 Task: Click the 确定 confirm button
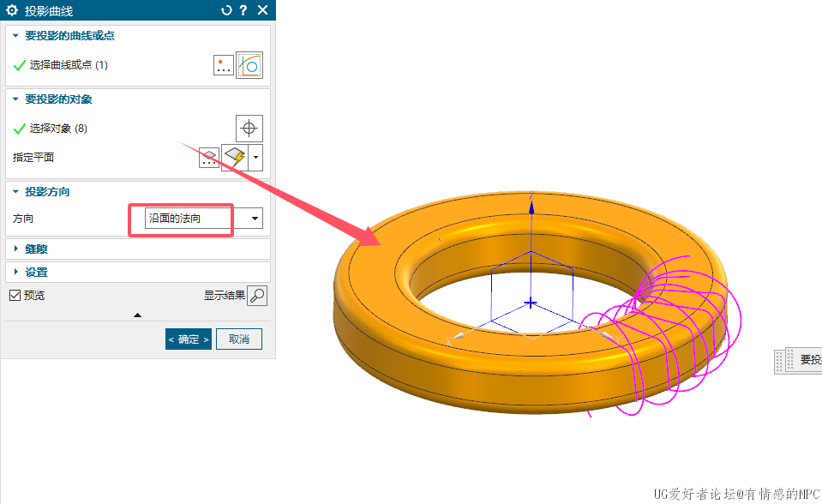[188, 339]
